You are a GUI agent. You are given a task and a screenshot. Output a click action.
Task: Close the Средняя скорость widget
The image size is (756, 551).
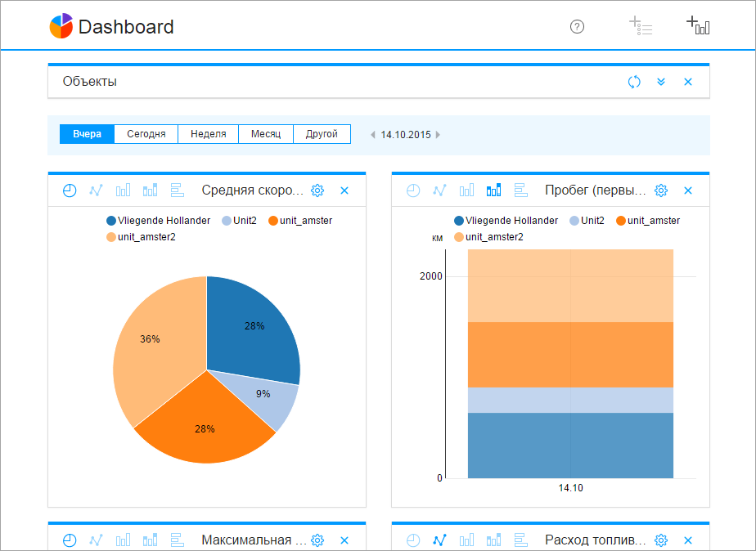tap(344, 190)
